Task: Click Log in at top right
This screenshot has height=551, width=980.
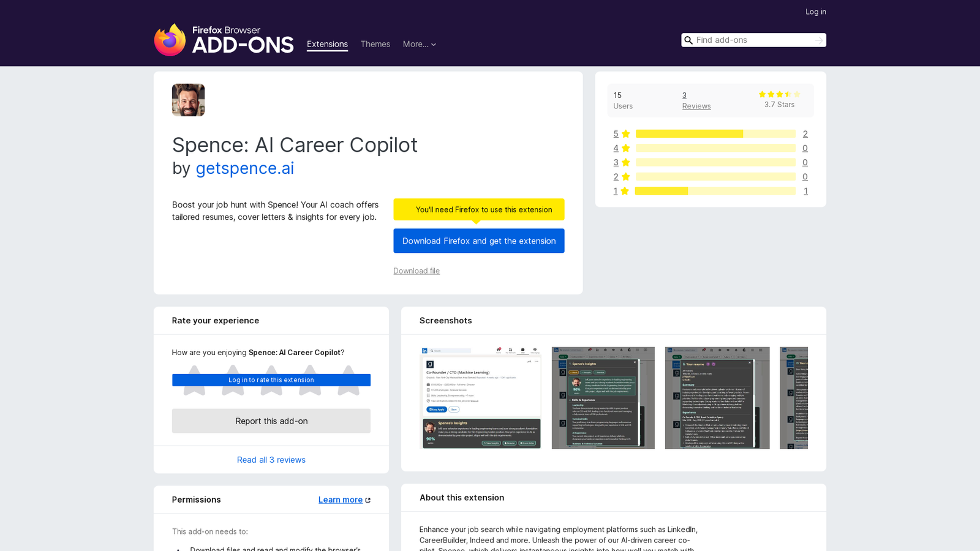Action: coord(816,12)
